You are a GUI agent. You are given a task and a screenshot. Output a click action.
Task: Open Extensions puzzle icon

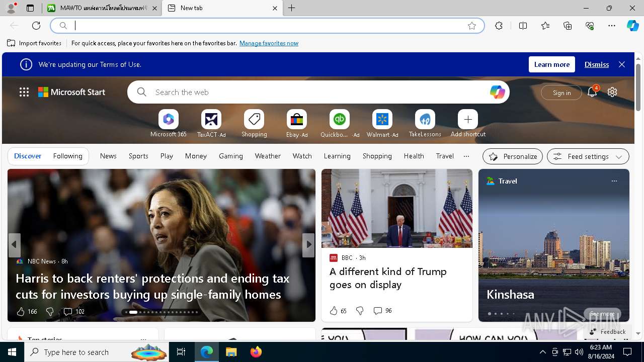499,26
